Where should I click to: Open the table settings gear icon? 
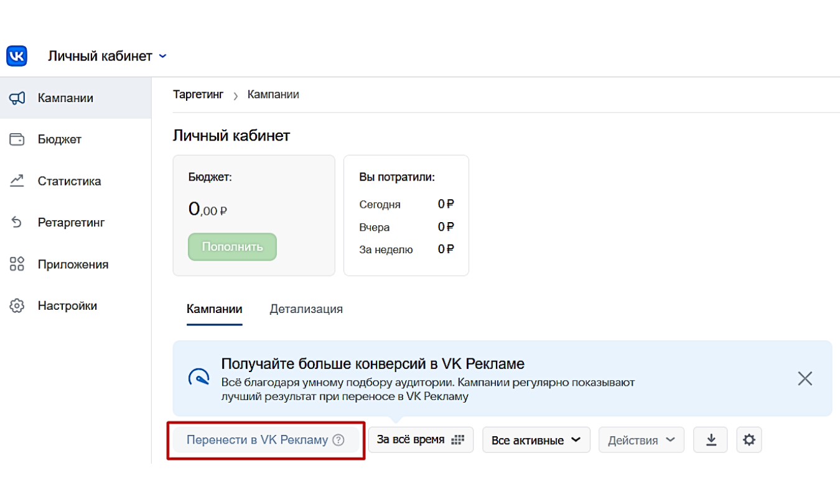(x=749, y=439)
